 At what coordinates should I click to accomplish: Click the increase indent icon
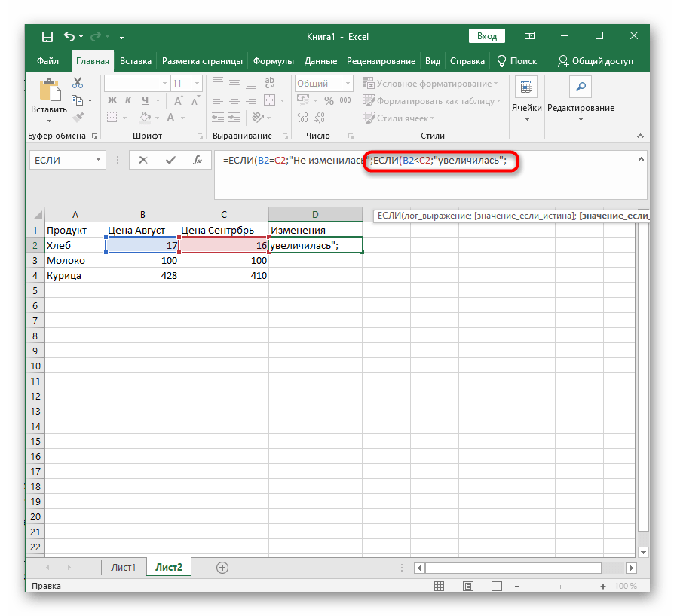[x=234, y=117]
